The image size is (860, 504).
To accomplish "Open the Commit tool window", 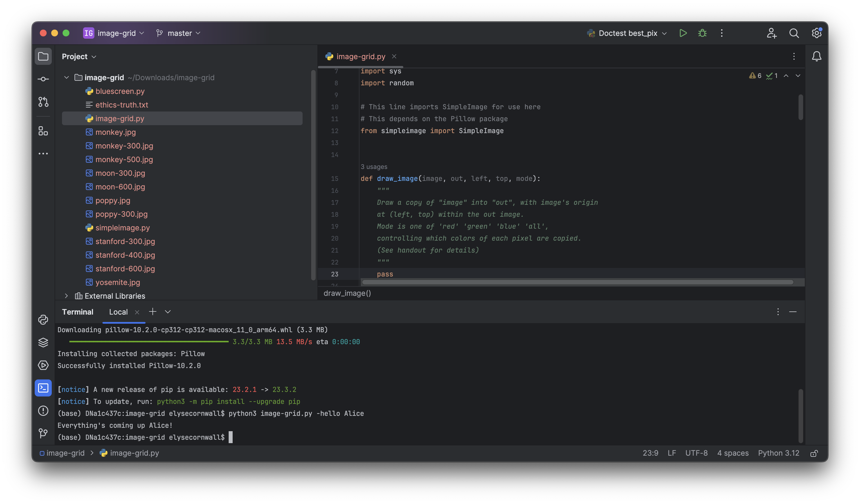I will click(43, 79).
